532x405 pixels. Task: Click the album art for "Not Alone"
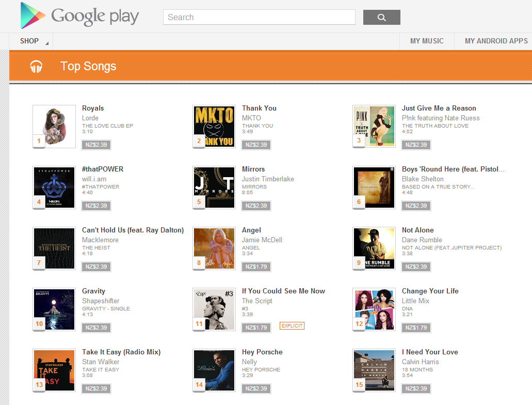[x=374, y=248]
